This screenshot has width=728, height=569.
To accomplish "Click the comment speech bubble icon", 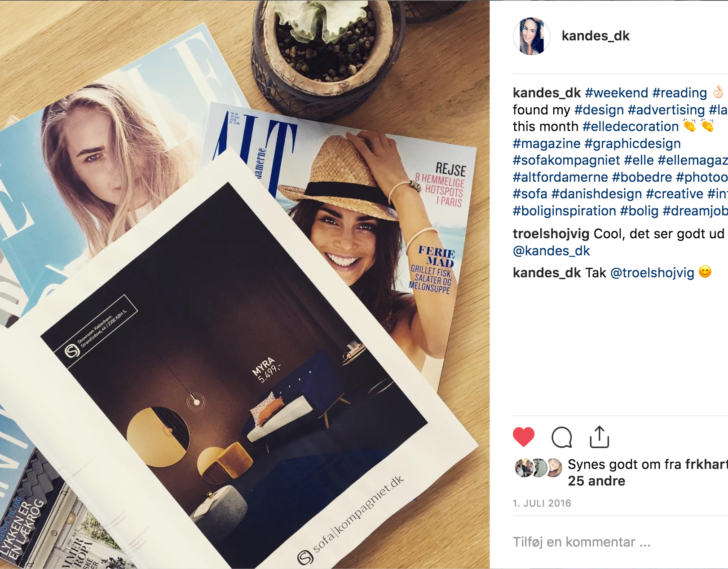I will tap(561, 437).
